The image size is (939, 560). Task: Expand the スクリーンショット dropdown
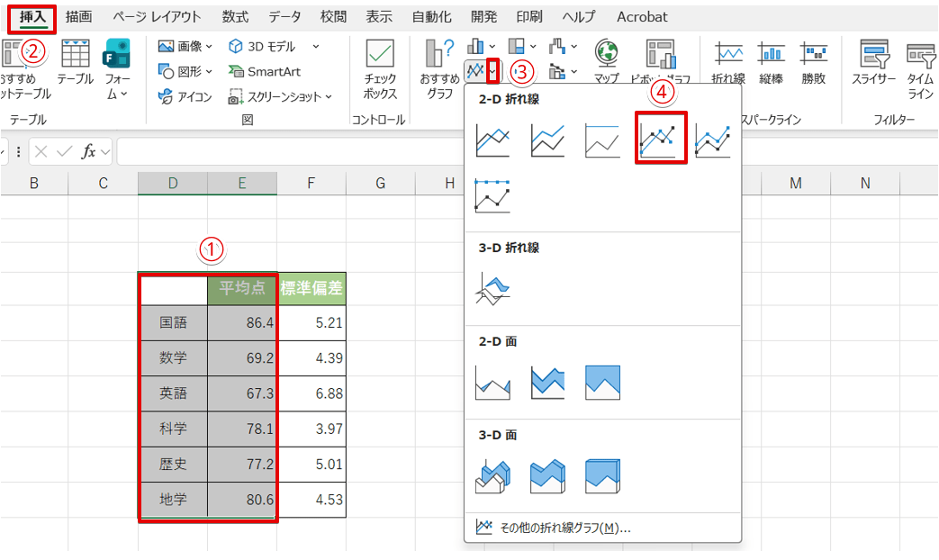coord(280,96)
